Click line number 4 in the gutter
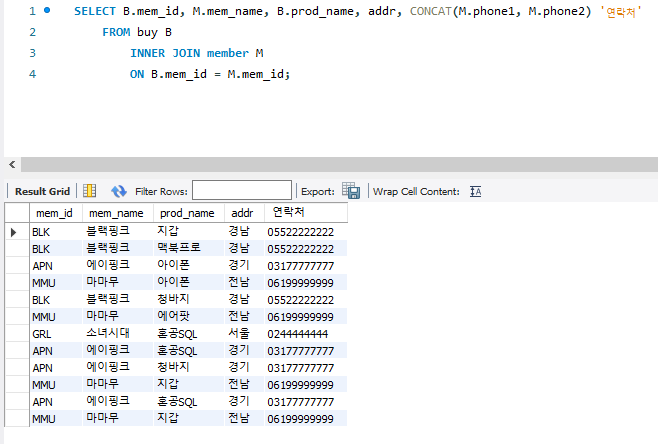 pyautogui.click(x=33, y=74)
